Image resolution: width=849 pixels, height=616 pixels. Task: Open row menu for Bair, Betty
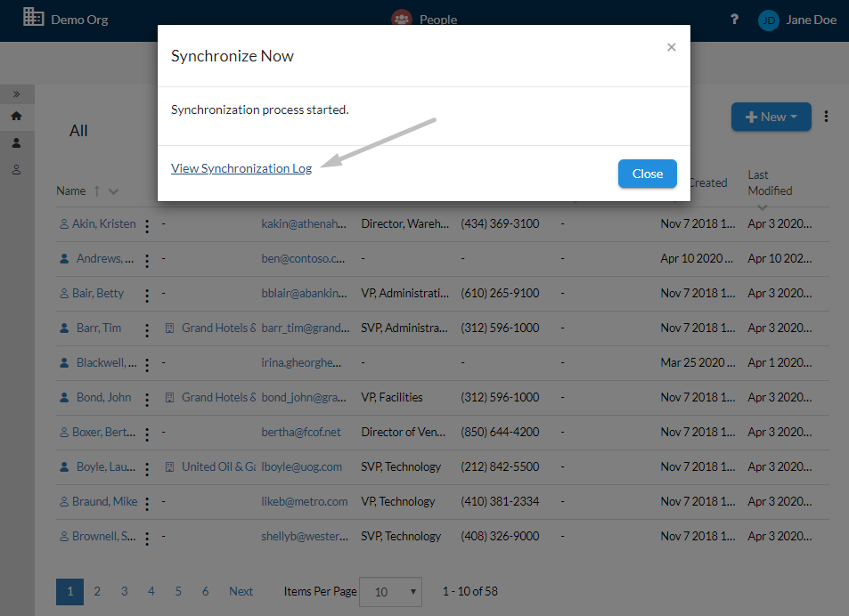147,296
